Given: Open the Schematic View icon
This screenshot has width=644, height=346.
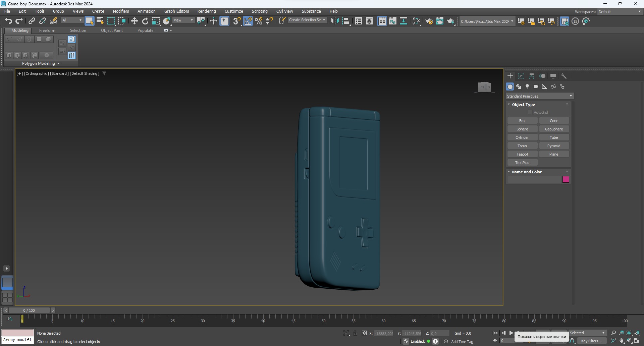Looking at the screenshot, I should coord(404,21).
